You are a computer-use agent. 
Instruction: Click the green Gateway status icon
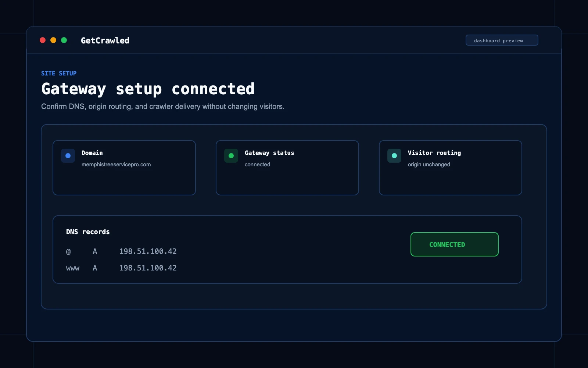click(231, 156)
